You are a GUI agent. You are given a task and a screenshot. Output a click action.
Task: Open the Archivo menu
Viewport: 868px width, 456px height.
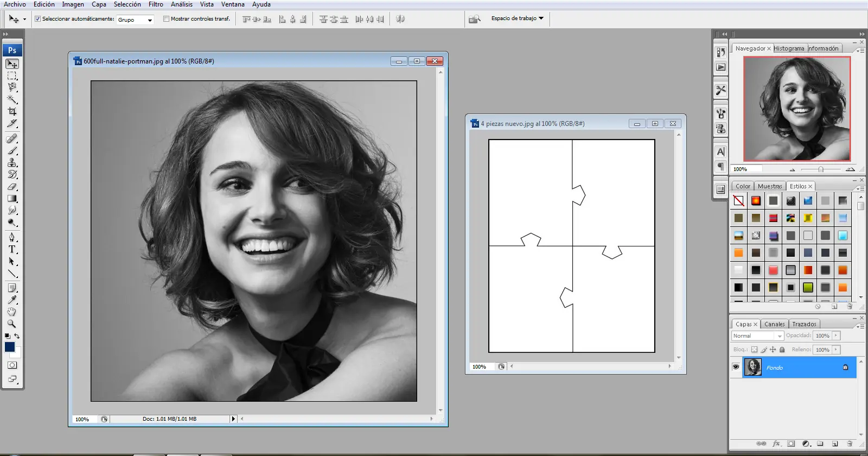coord(15,4)
